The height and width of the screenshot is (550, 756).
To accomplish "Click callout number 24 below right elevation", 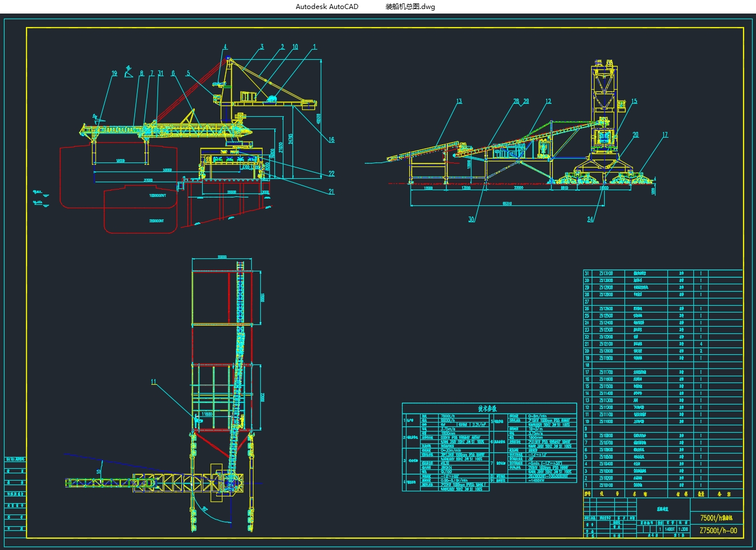I will point(590,219).
